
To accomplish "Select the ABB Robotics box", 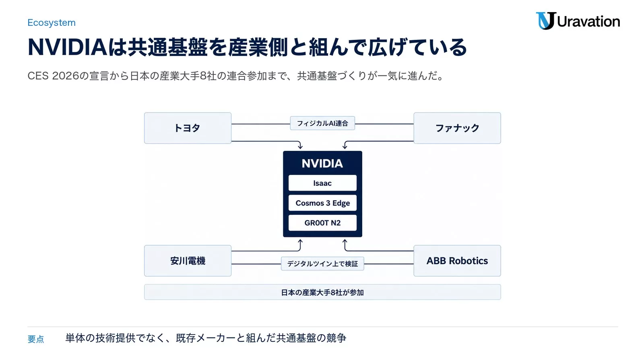I will [457, 261].
